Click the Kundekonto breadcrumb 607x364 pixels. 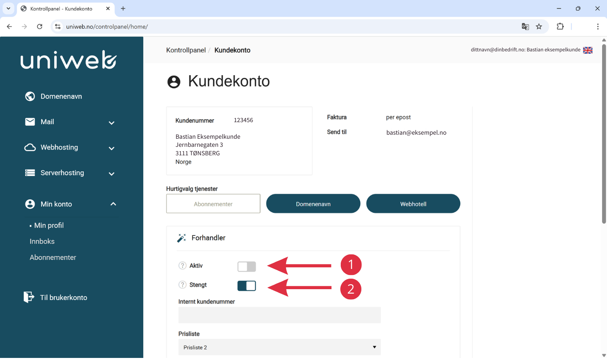click(x=232, y=50)
